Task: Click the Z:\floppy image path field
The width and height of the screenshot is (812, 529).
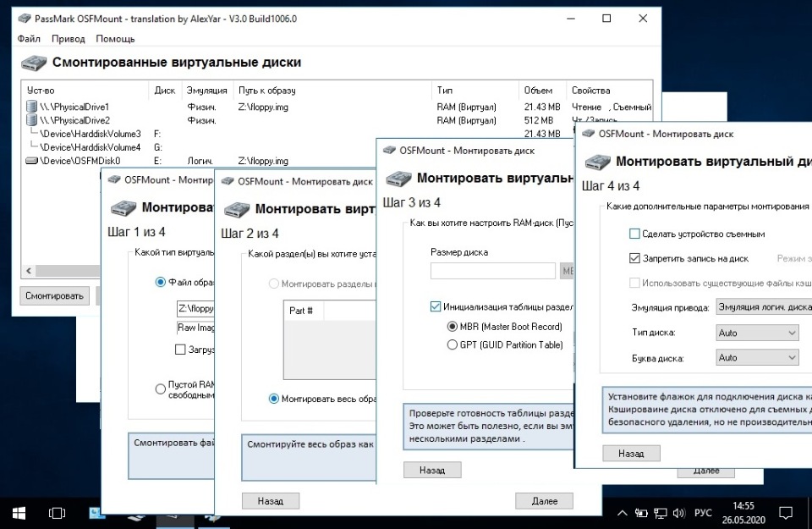Action: pos(195,309)
